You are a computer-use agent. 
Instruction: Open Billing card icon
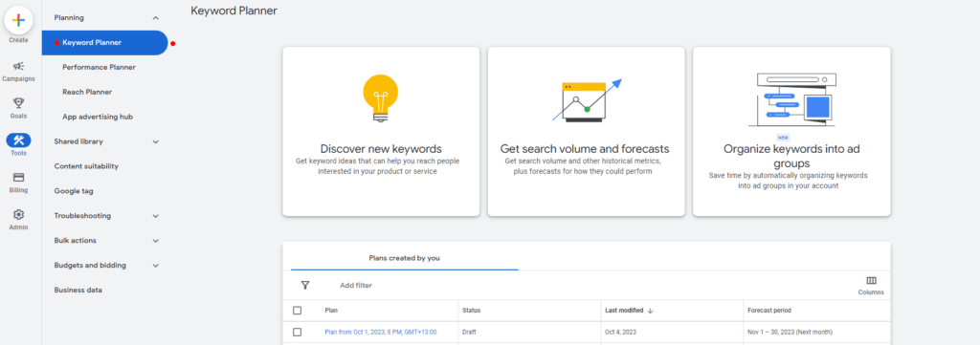pyautogui.click(x=19, y=178)
